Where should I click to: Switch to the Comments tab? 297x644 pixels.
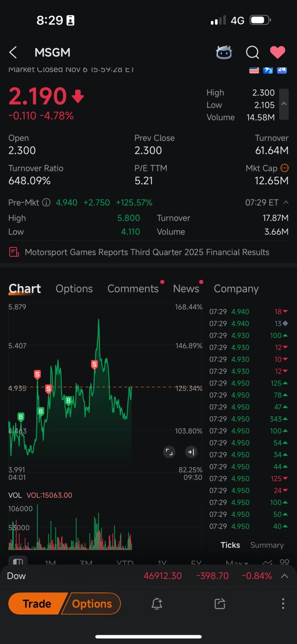click(x=133, y=289)
